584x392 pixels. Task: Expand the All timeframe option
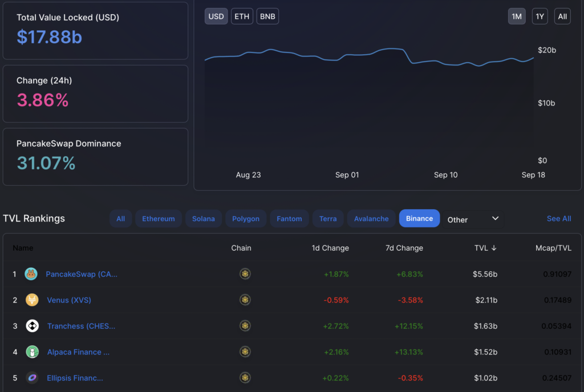pos(562,16)
